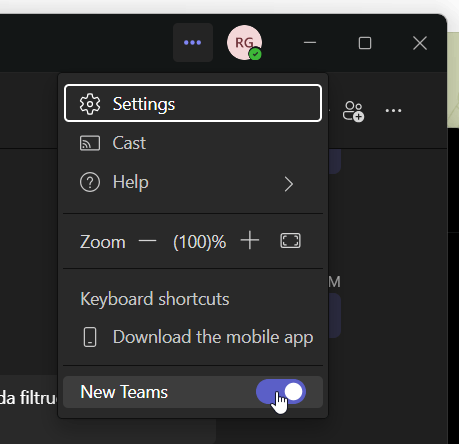Screen dimensions: 459x444
Task: Click the mobile phone icon
Action: click(90, 337)
